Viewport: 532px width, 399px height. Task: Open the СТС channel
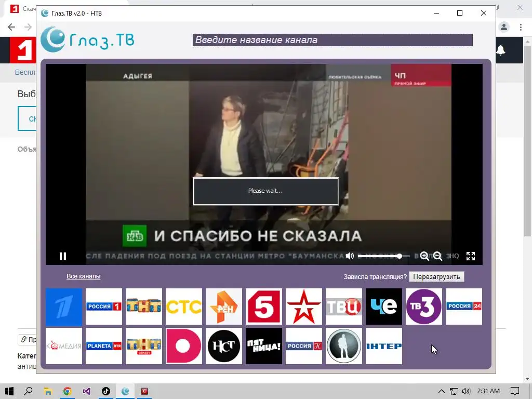184,307
